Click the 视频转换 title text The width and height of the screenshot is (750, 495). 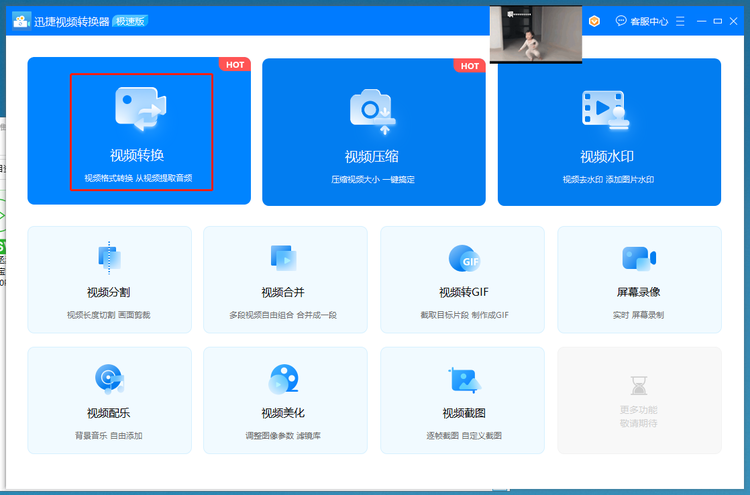coord(137,155)
